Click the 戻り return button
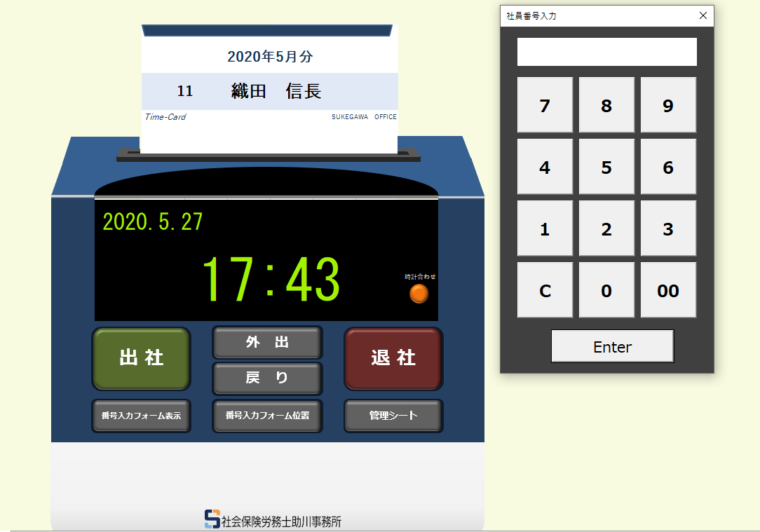This screenshot has width=760, height=532. (x=267, y=378)
